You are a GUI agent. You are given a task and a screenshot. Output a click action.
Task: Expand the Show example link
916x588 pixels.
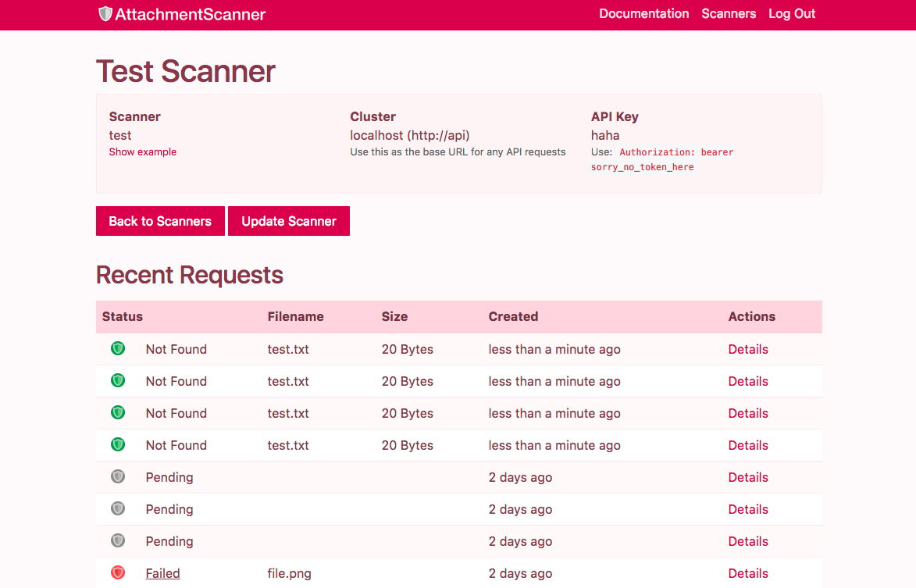coord(143,152)
